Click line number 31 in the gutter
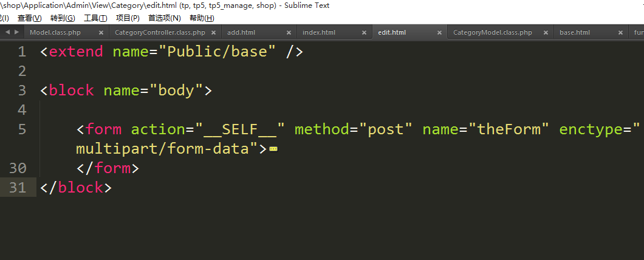 tap(18, 188)
